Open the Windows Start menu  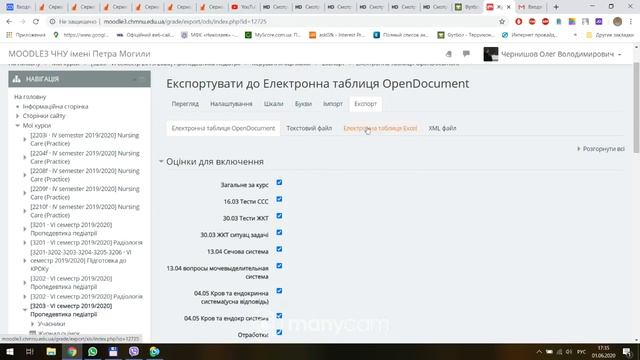[x=10, y=351]
